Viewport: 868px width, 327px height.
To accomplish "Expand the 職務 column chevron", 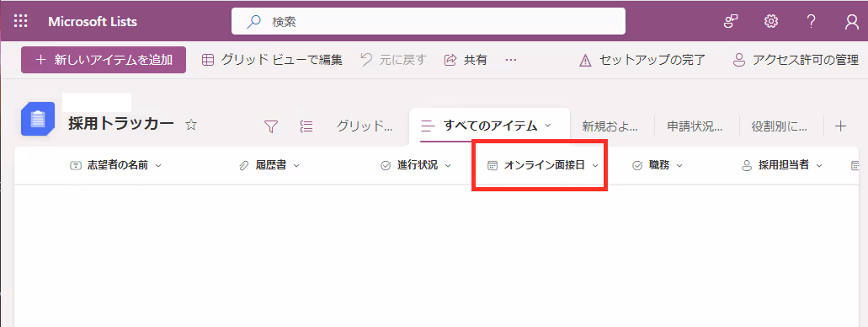I will coord(679,166).
